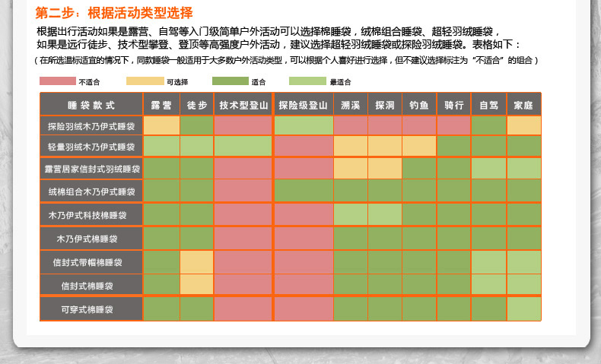This screenshot has width=601, height=364.
Task: Click the red 不适合 legend swatch
Action: tap(58, 81)
